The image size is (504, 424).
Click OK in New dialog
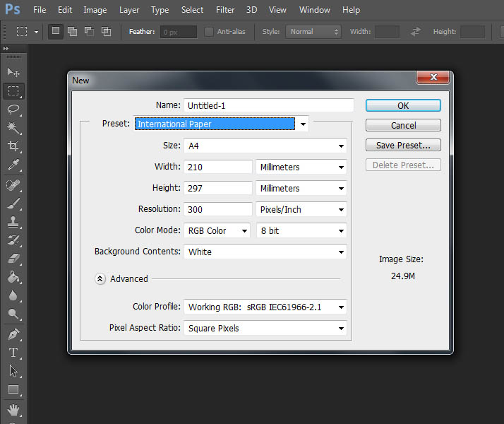[403, 105]
